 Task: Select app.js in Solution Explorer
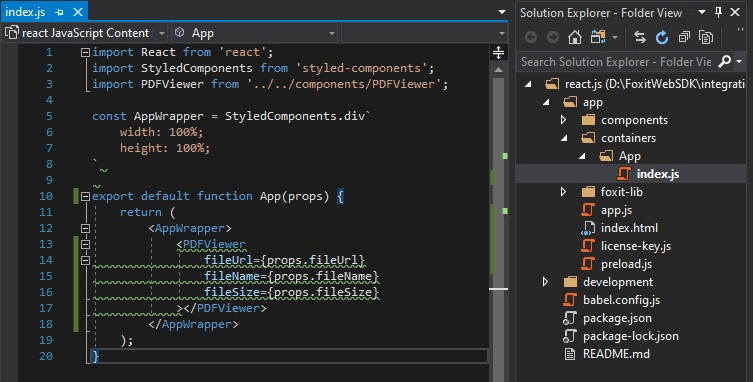(x=616, y=210)
